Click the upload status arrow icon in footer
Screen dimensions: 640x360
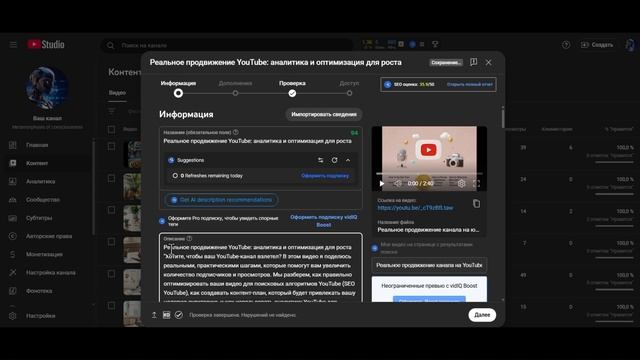[154, 315]
